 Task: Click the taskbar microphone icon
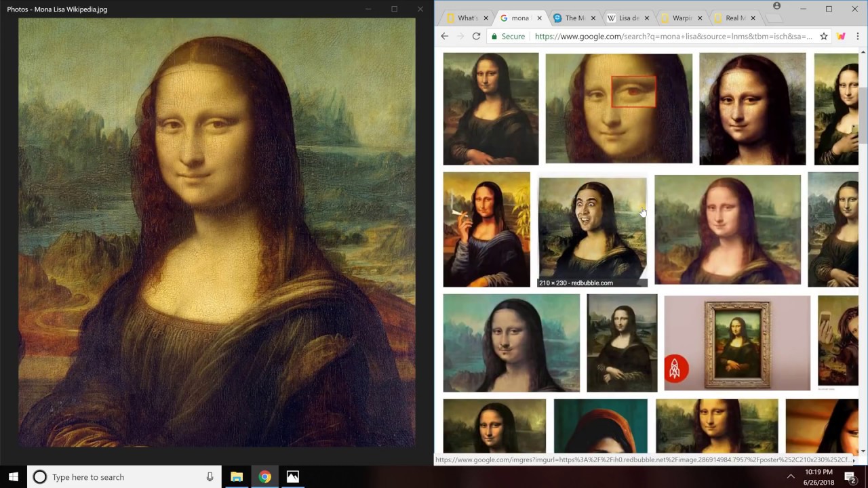[210, 477]
